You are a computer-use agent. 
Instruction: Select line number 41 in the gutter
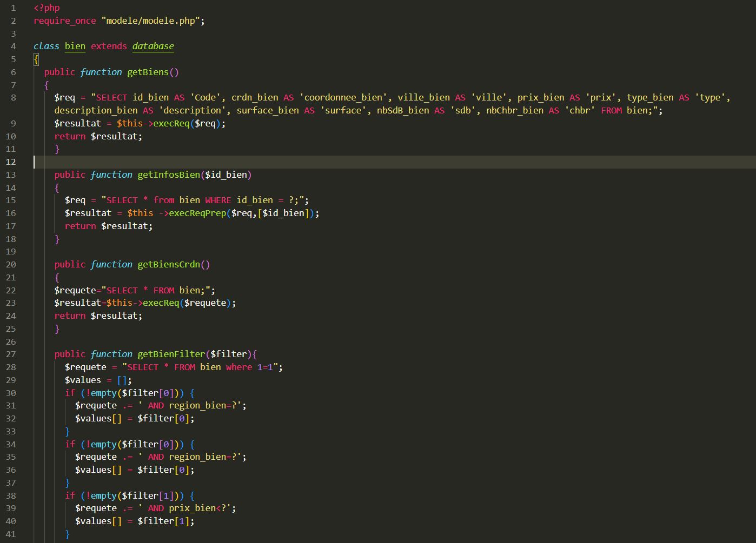click(x=11, y=534)
